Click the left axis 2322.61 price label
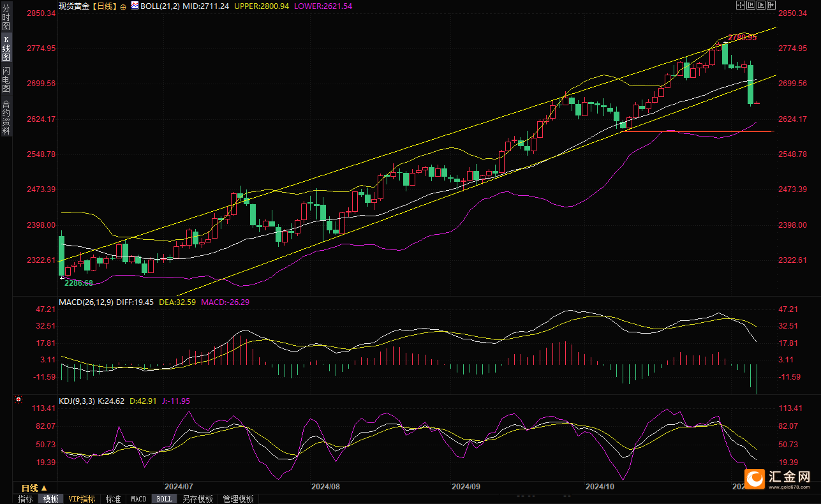821x504 pixels. pyautogui.click(x=42, y=260)
